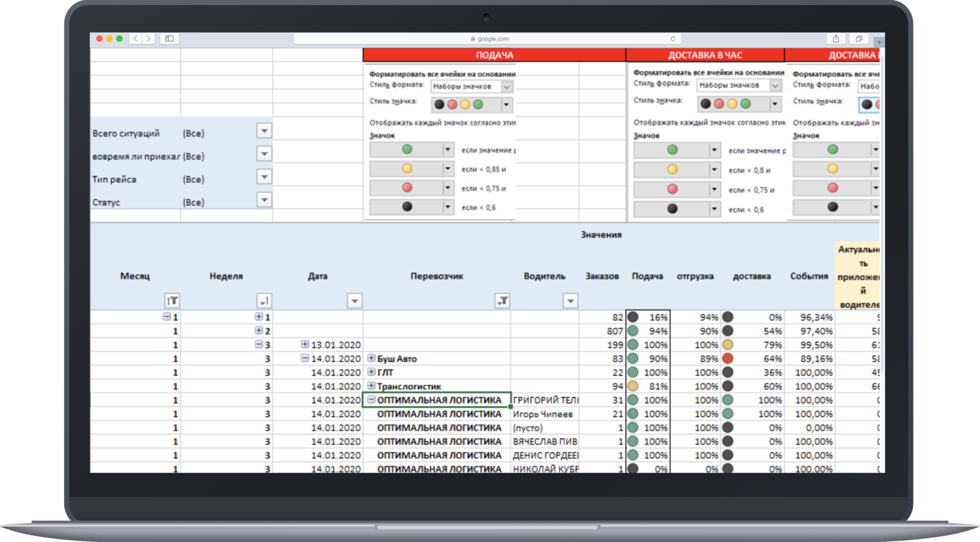Select the ПОДАЧА red header
The image size is (980, 542).
[494, 55]
